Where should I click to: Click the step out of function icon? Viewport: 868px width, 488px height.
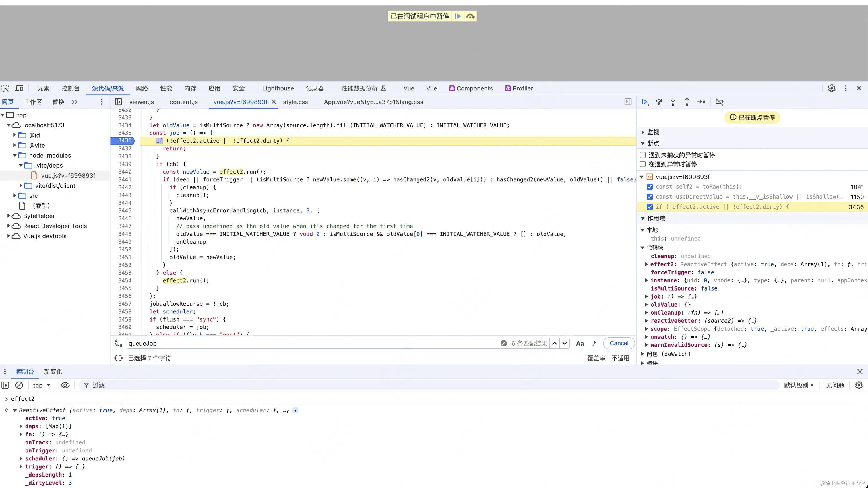687,102
